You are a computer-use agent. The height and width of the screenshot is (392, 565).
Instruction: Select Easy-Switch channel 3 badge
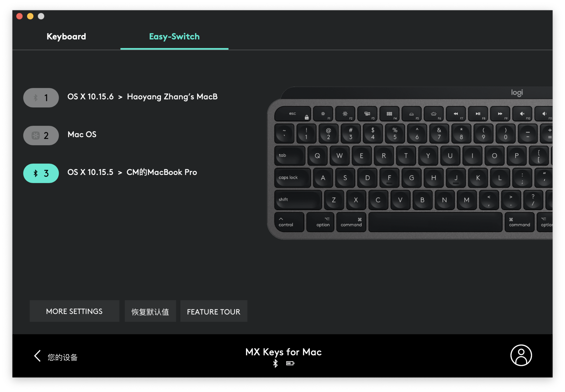click(x=41, y=173)
